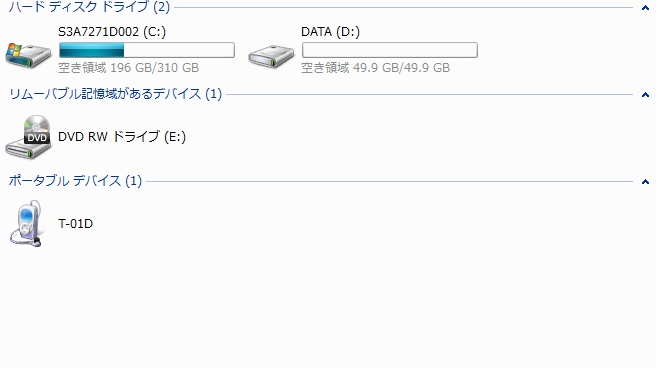Select the DATA (D:) hard drive icon

point(271,56)
